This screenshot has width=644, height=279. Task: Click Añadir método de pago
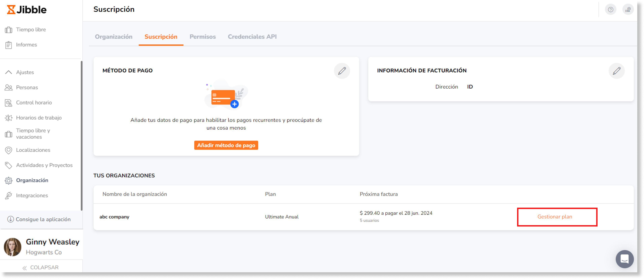[226, 145]
